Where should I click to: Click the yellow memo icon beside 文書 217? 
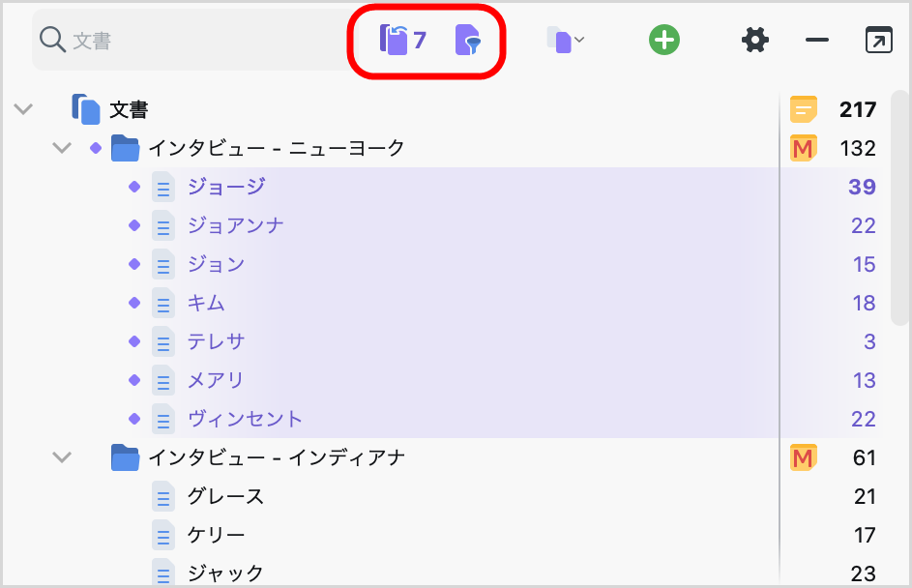(804, 109)
